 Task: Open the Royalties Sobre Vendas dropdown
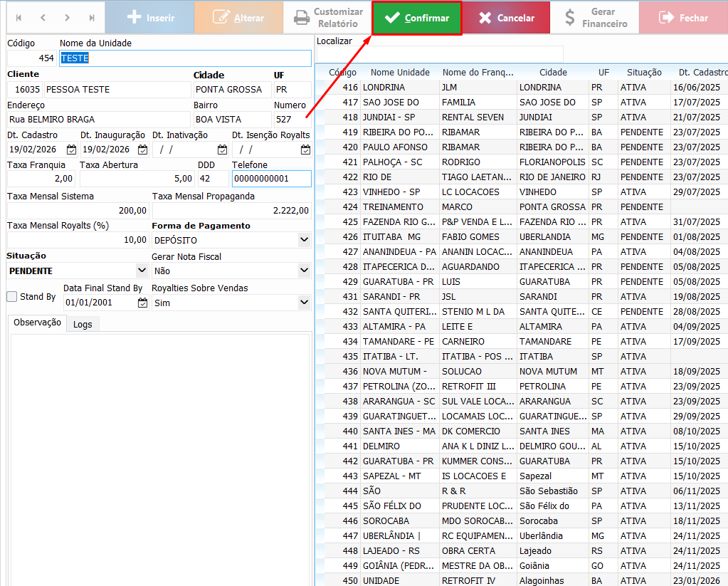(304, 303)
